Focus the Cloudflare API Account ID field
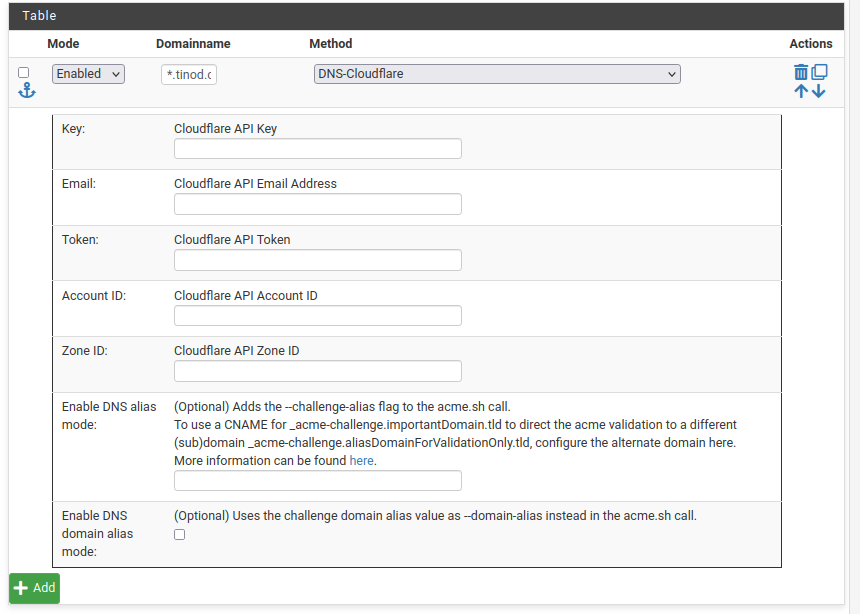The width and height of the screenshot is (860, 614). click(x=317, y=316)
